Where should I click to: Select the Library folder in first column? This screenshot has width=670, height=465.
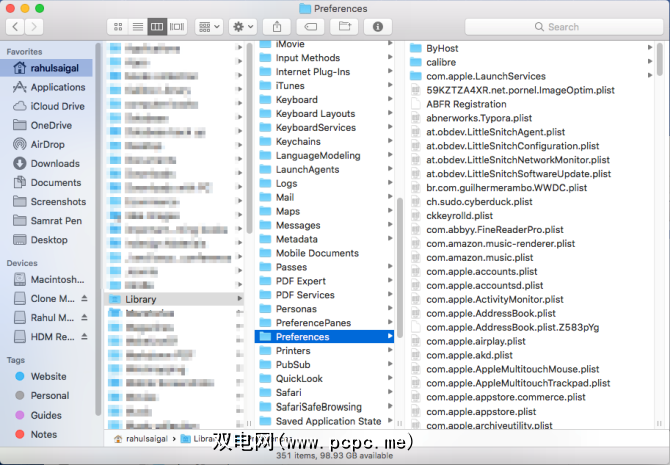174,299
